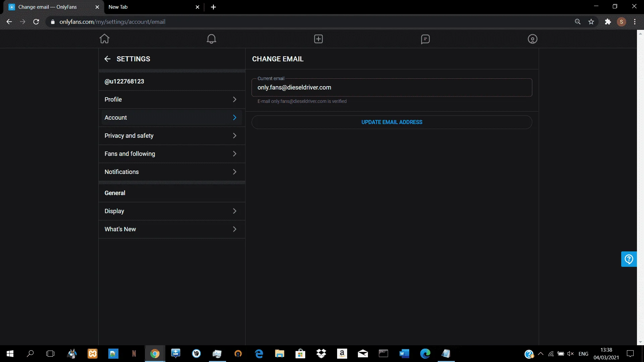
Task: Launch XAMPP from the taskbar
Action: coord(93,354)
